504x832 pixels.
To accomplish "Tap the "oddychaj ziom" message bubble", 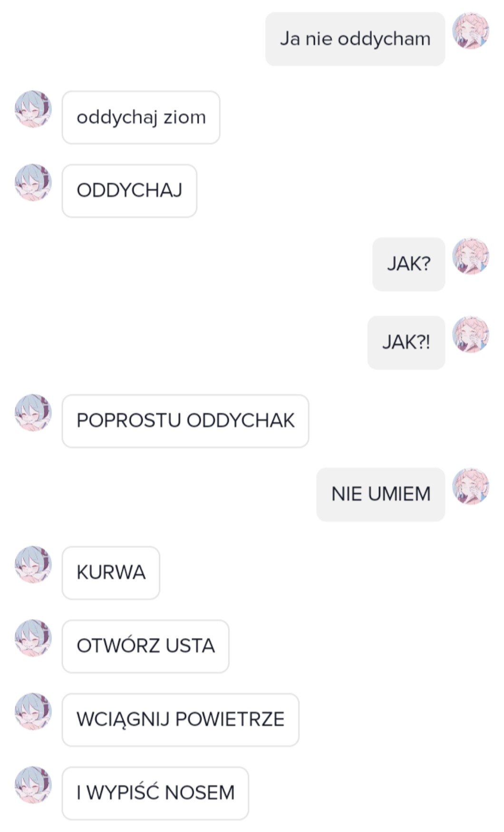I will 141,117.
